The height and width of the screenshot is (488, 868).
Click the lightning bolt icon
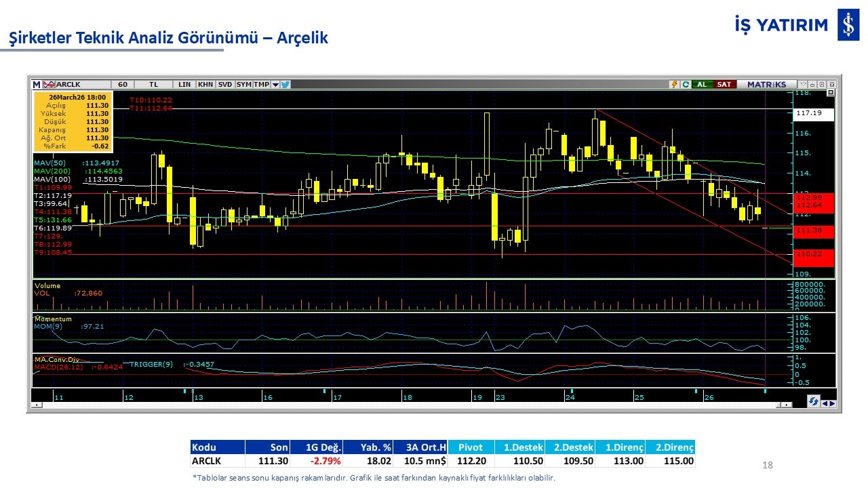(x=675, y=85)
